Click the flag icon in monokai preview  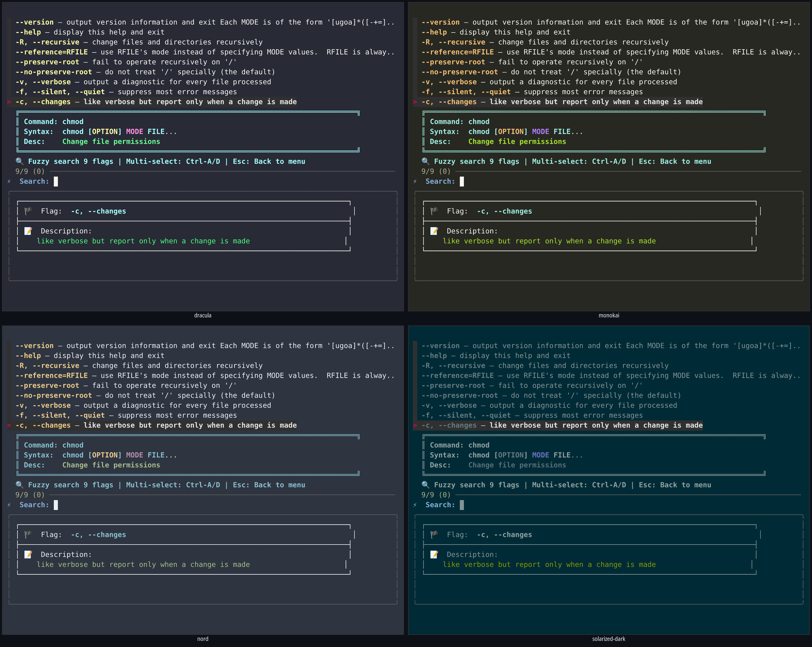pos(434,211)
